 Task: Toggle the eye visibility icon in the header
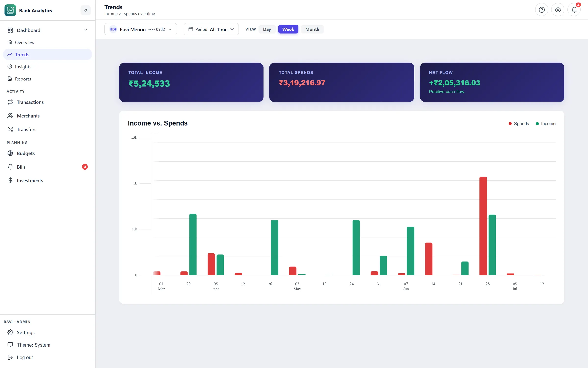coord(558,10)
